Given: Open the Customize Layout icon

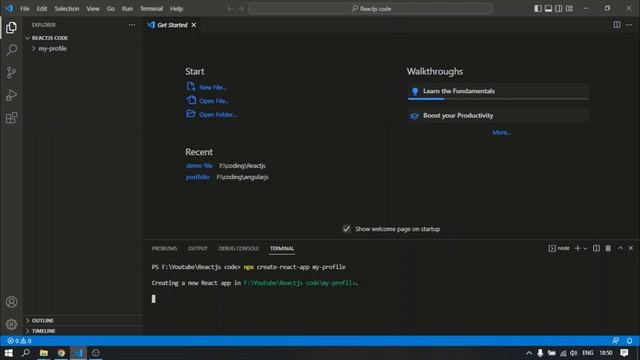Looking at the screenshot, I should pos(569,9).
